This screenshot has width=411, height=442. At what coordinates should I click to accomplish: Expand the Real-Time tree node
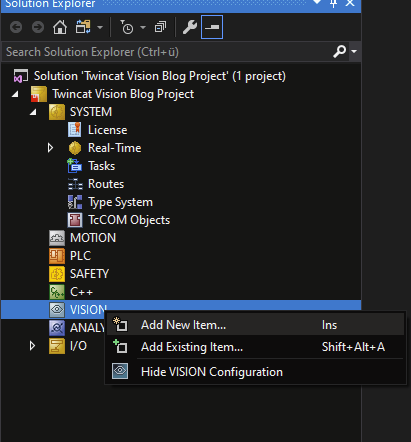tap(50, 148)
